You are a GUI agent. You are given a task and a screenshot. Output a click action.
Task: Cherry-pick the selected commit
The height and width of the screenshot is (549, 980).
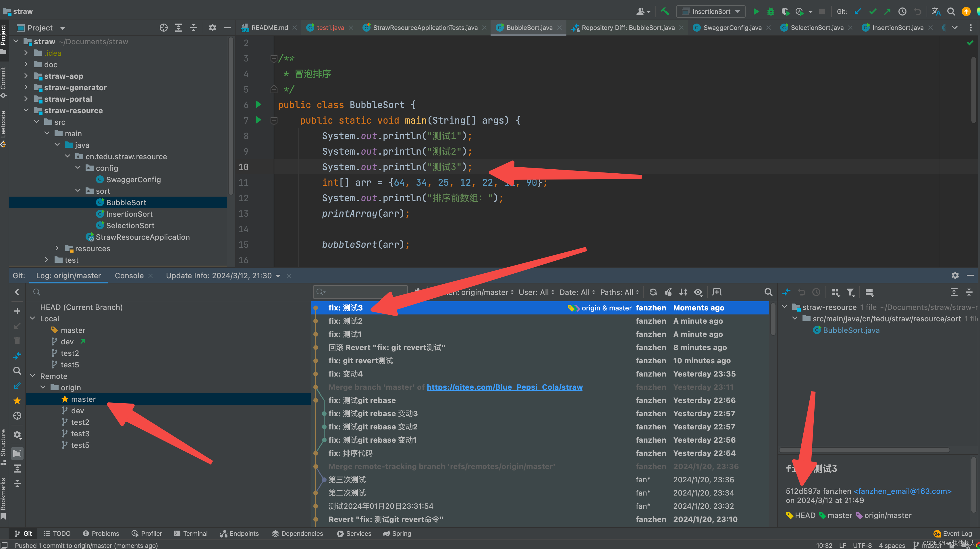point(668,292)
